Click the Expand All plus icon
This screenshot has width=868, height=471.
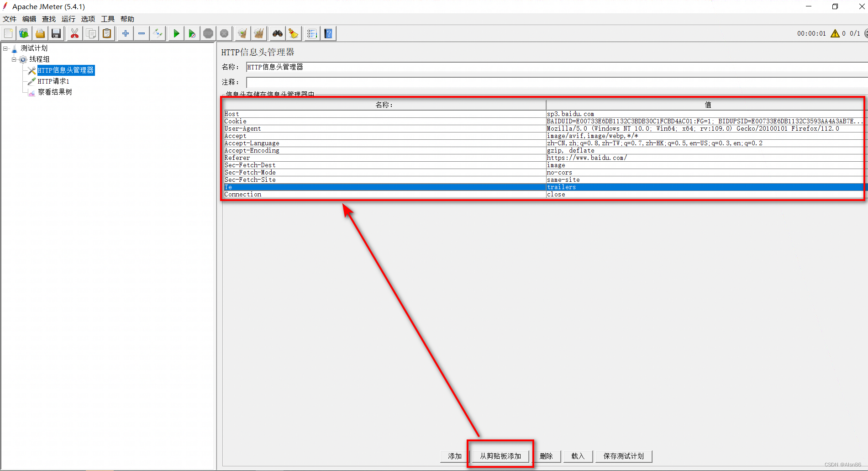[126, 33]
